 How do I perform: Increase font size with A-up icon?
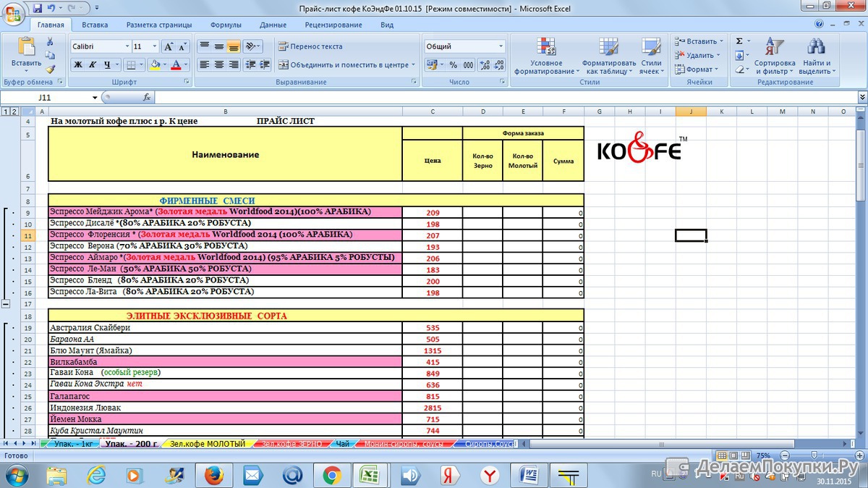point(169,46)
